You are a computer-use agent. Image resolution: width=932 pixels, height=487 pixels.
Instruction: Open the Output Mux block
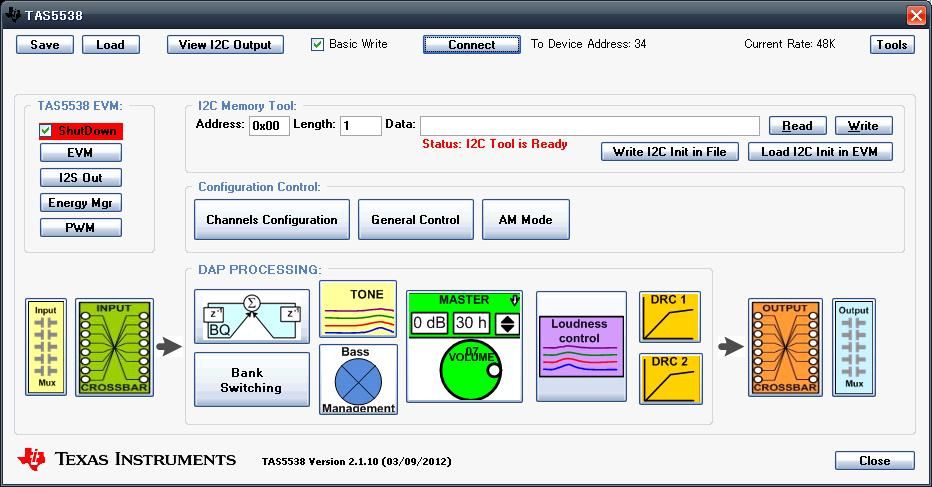pos(854,347)
